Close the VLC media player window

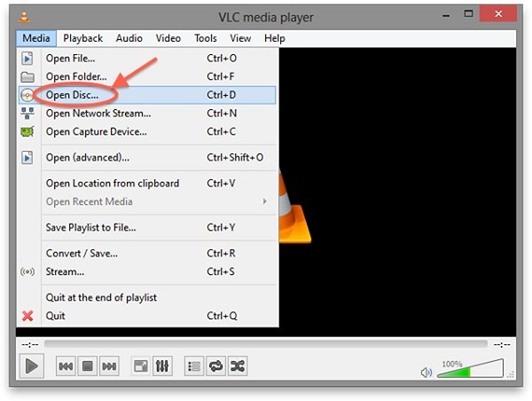click(x=498, y=14)
